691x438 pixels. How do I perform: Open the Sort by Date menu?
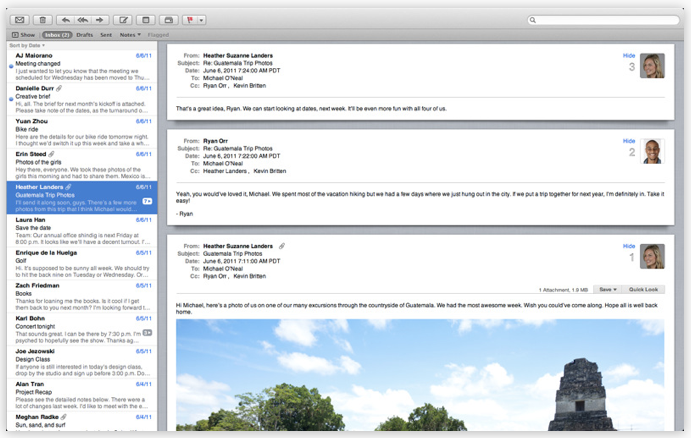27,45
